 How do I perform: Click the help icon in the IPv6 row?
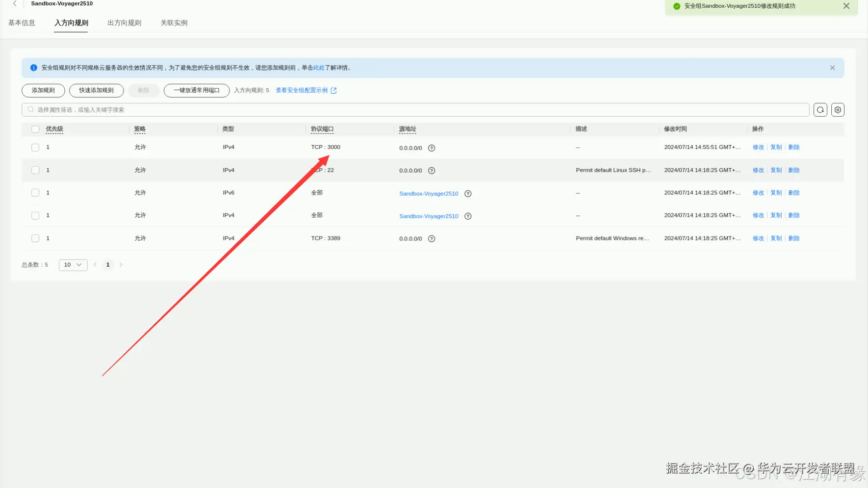[468, 194]
